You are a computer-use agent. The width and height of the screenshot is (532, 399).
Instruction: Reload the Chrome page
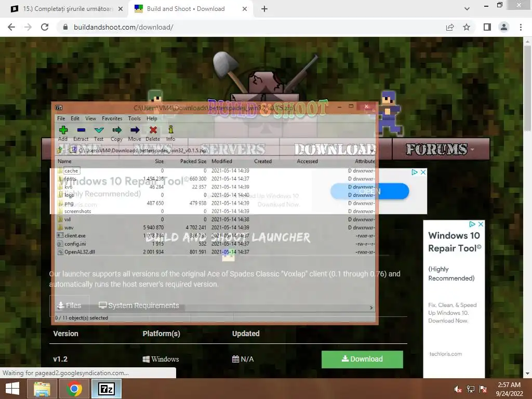point(45,27)
